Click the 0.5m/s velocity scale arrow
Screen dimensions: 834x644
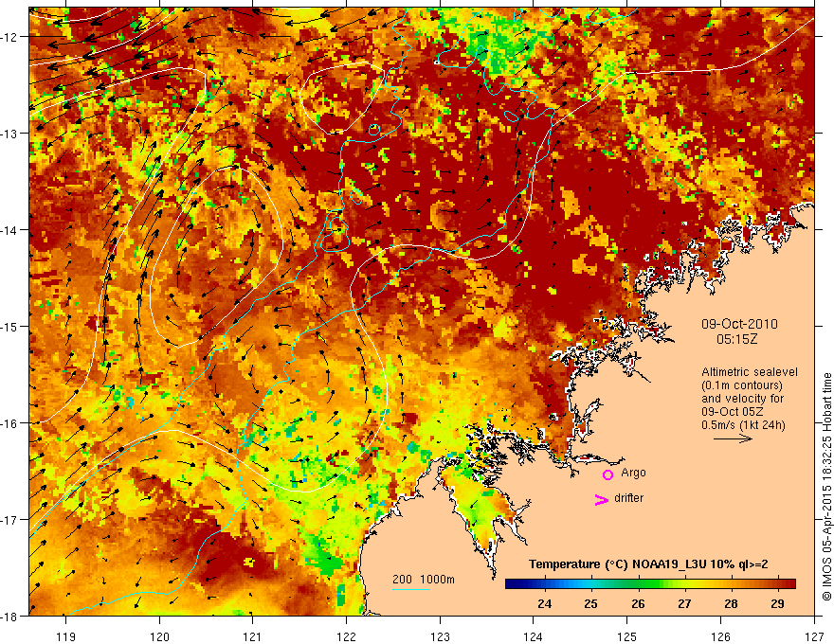tap(733, 438)
